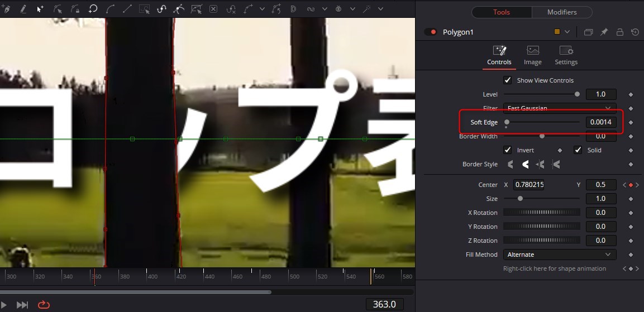Click the Size keyframe diamond
The width and height of the screenshot is (644, 312).
pos(631,199)
